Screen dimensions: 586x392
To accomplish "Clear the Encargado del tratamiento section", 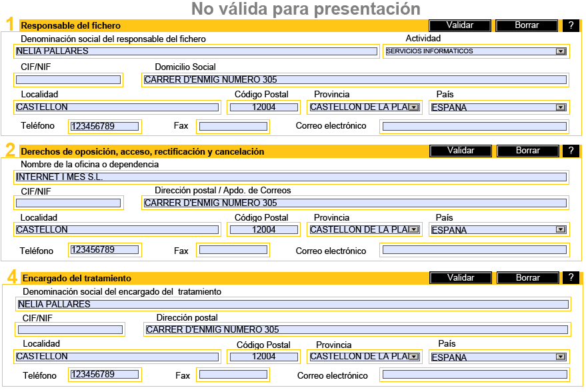I will pyautogui.click(x=528, y=277).
